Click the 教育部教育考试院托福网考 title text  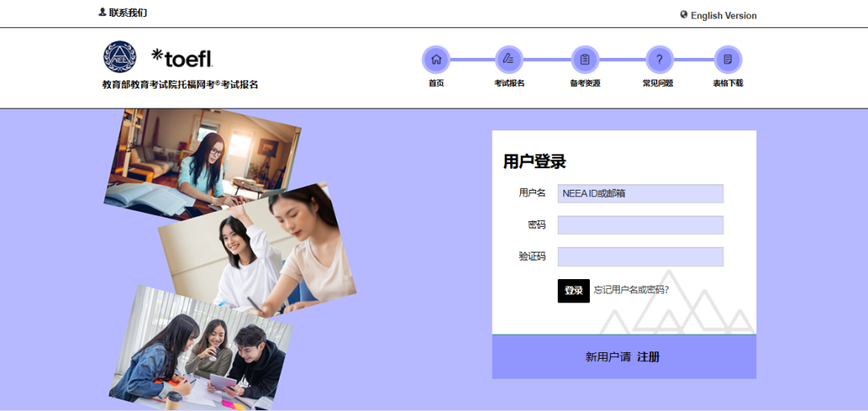[x=181, y=84]
